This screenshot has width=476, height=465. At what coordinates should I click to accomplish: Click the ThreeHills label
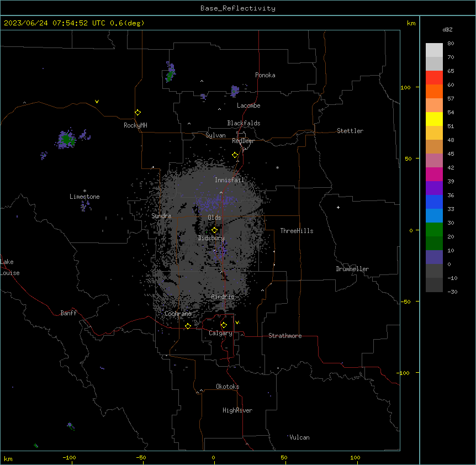click(x=297, y=231)
